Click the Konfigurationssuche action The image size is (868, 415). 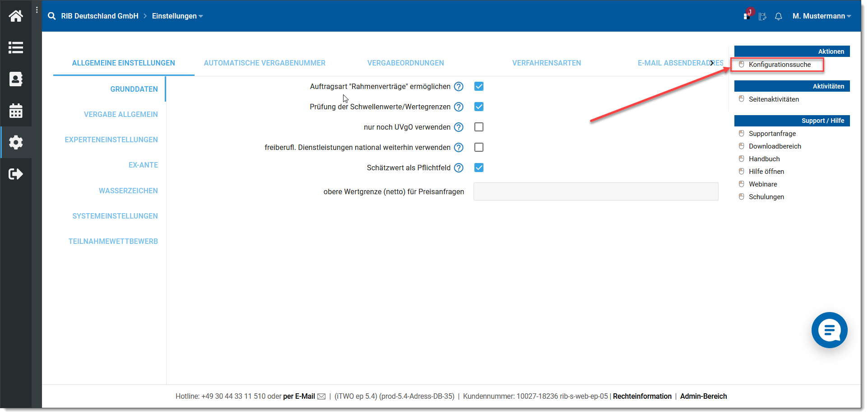coord(780,65)
